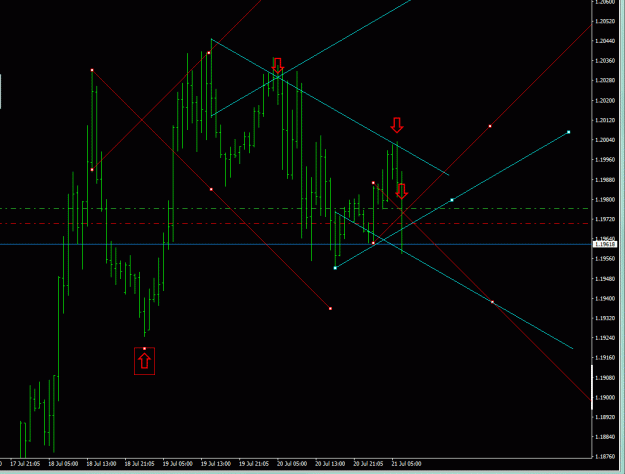625x474 pixels.
Task: Click the 18 Jul 05:00 time label
Action: [x=63, y=464]
